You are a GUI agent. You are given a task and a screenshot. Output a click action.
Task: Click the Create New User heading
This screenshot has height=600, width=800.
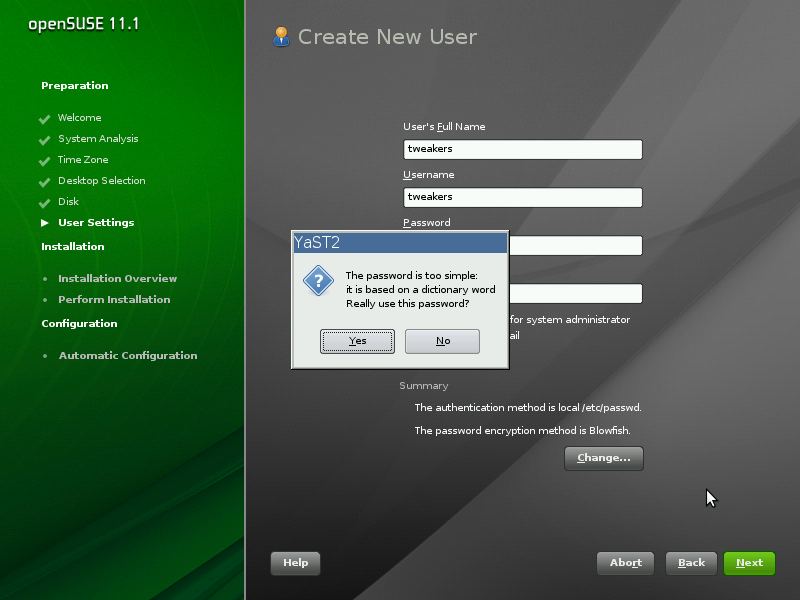[x=387, y=37]
